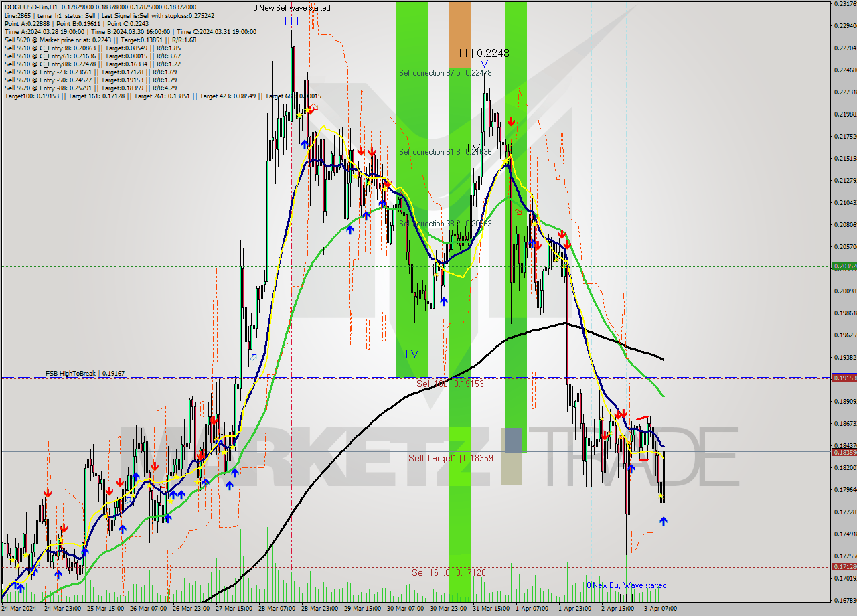
Task: Click the '30 Mar 07:00' time axis label
Action: (406, 609)
